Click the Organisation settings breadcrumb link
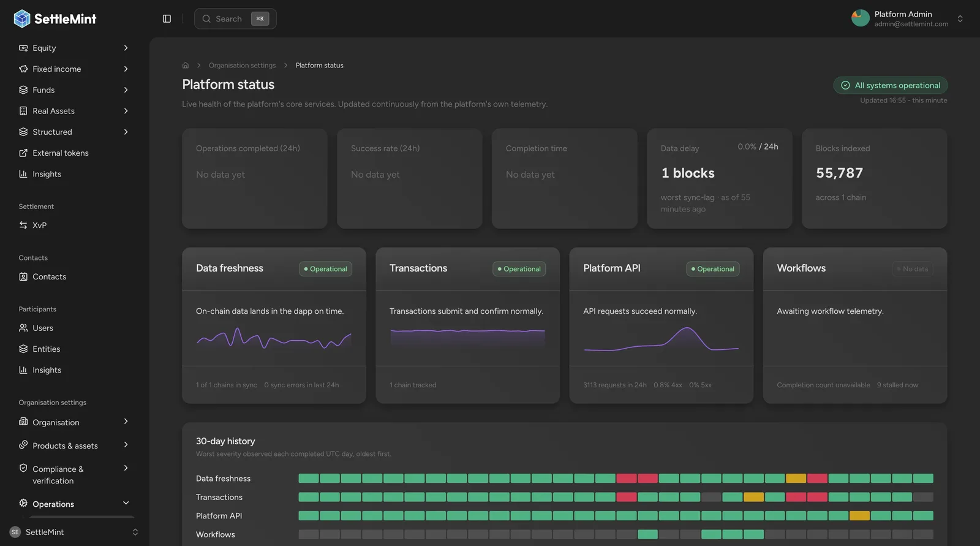Viewport: 980px width, 546px height. 242,66
